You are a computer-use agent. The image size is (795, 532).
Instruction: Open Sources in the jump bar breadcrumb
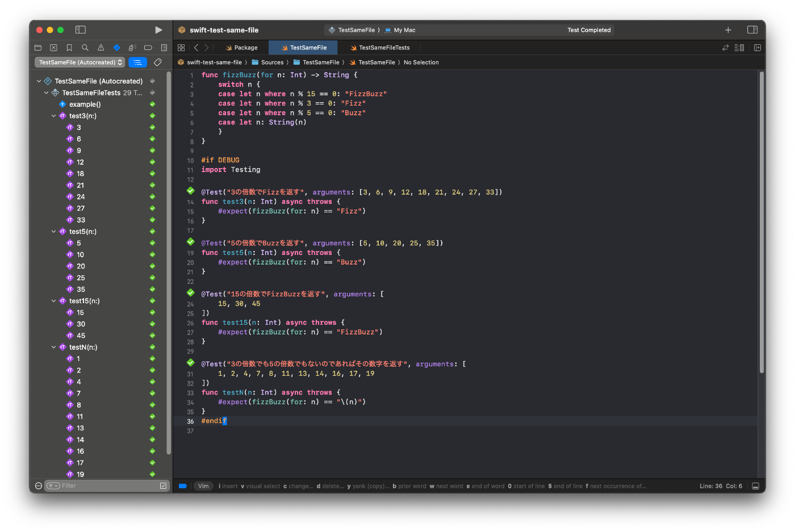272,62
